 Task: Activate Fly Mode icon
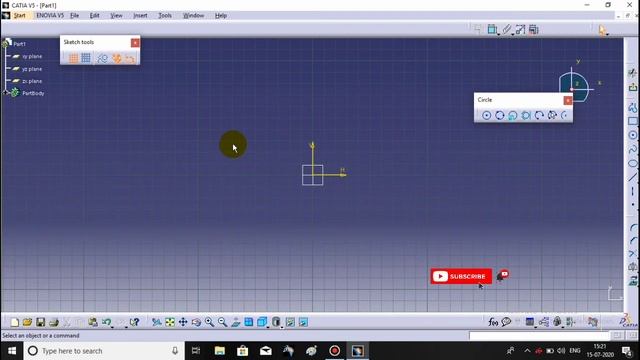click(156, 322)
